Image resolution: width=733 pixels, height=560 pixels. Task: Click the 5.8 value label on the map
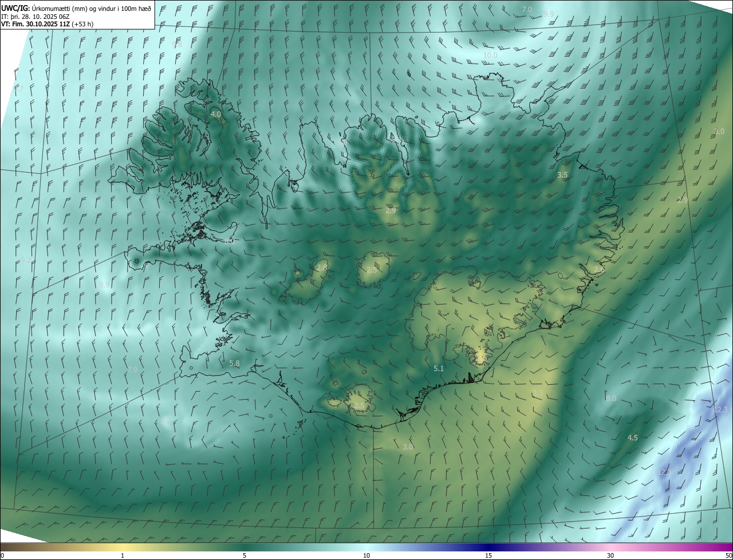[x=234, y=364]
